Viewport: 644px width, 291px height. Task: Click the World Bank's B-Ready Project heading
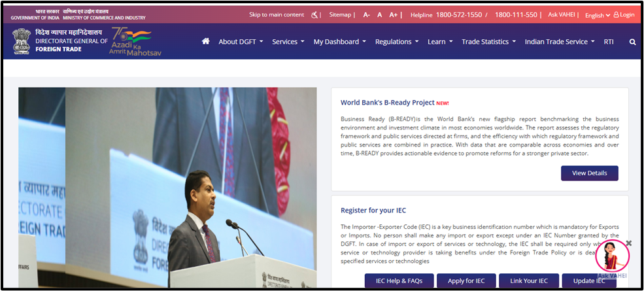tap(387, 103)
